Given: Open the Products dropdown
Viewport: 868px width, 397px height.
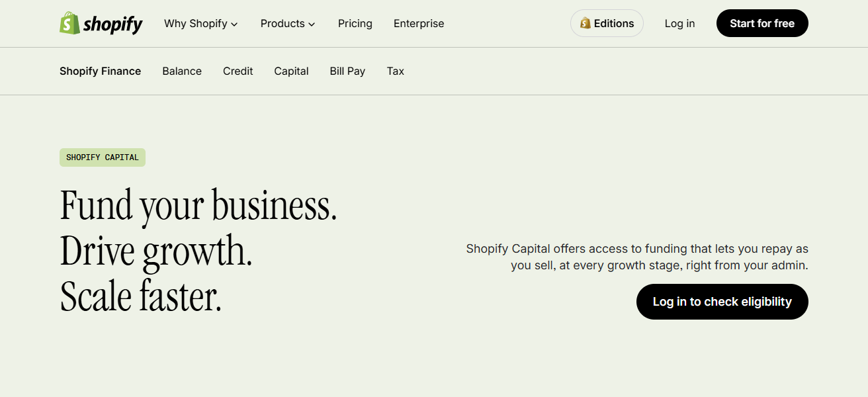Looking at the screenshot, I should coord(282,23).
